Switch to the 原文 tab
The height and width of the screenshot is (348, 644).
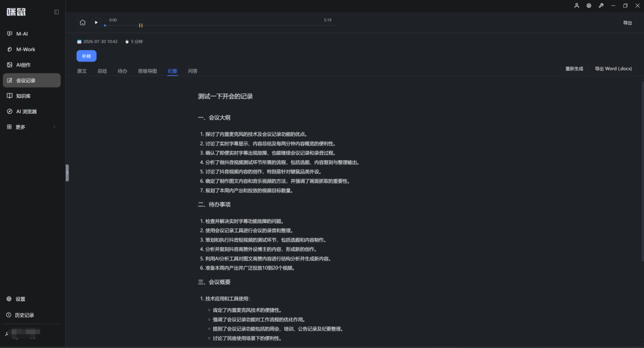(x=82, y=71)
